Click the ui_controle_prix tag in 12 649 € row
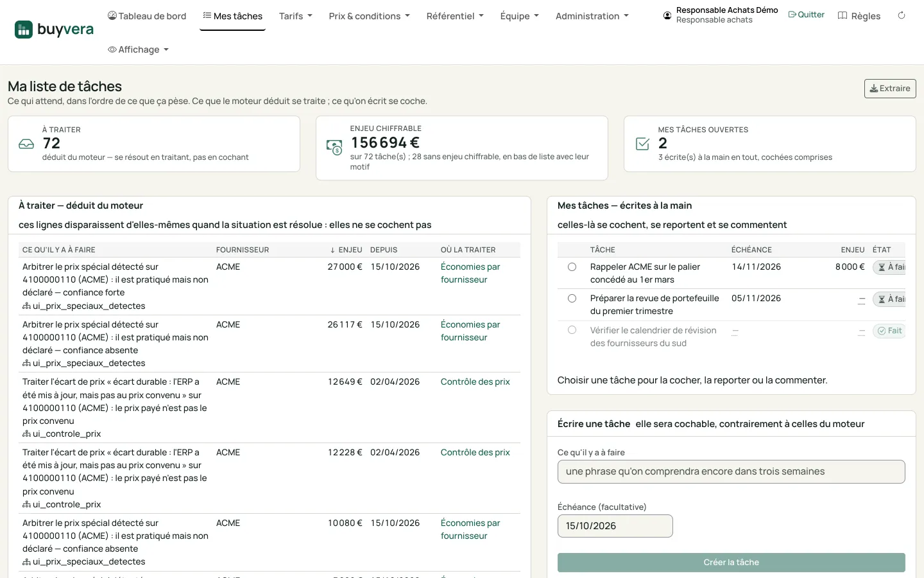Screen dimensions: 924x578 [x=62, y=434]
